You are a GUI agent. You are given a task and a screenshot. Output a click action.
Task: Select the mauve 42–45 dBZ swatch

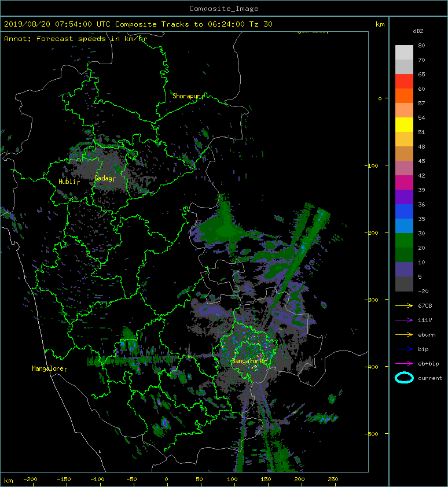point(404,168)
